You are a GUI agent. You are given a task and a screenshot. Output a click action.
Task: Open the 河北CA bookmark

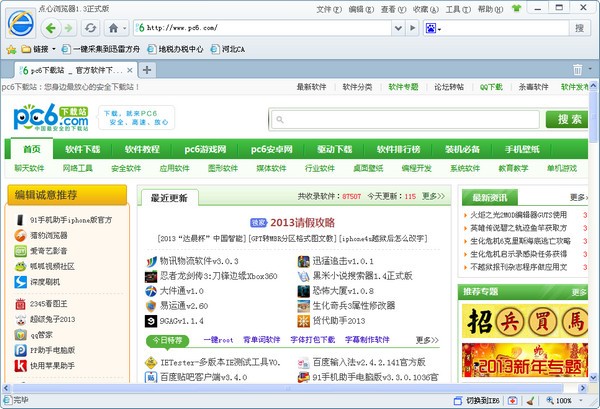(228, 49)
